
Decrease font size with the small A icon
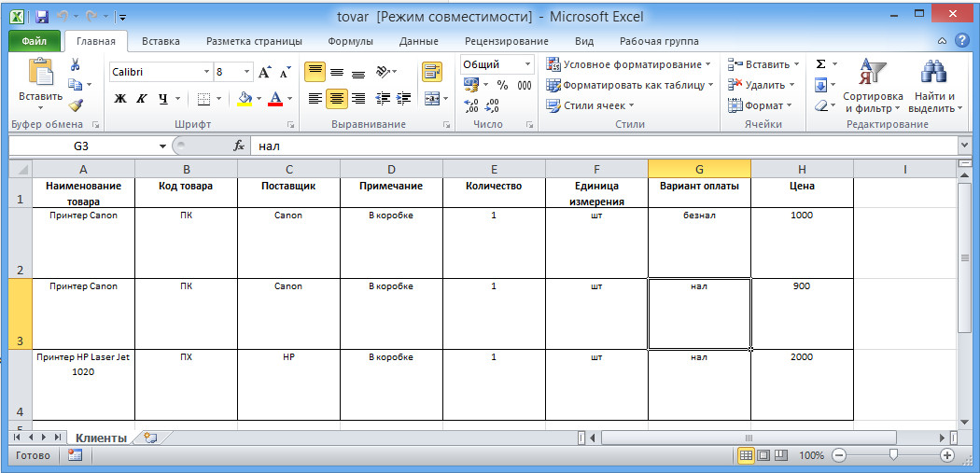tap(285, 72)
